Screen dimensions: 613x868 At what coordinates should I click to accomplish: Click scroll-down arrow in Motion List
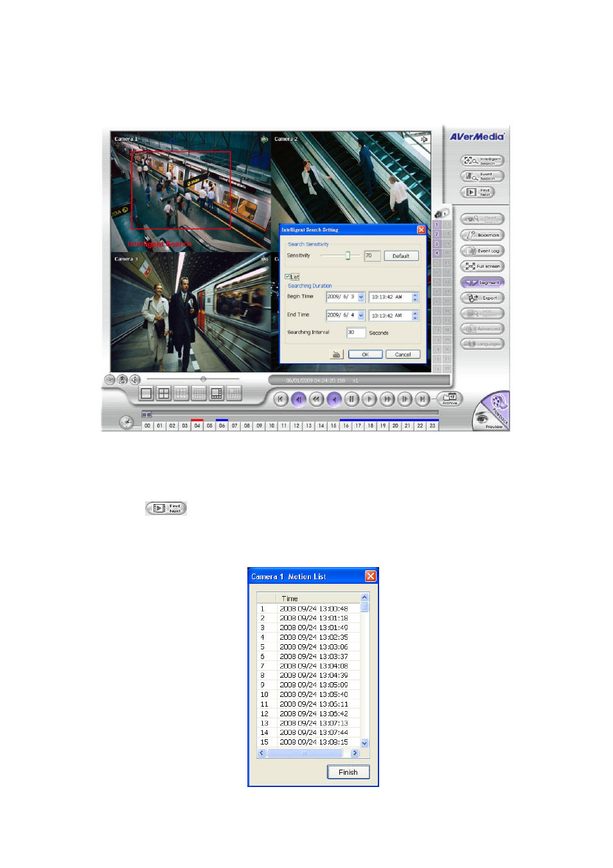[x=365, y=743]
